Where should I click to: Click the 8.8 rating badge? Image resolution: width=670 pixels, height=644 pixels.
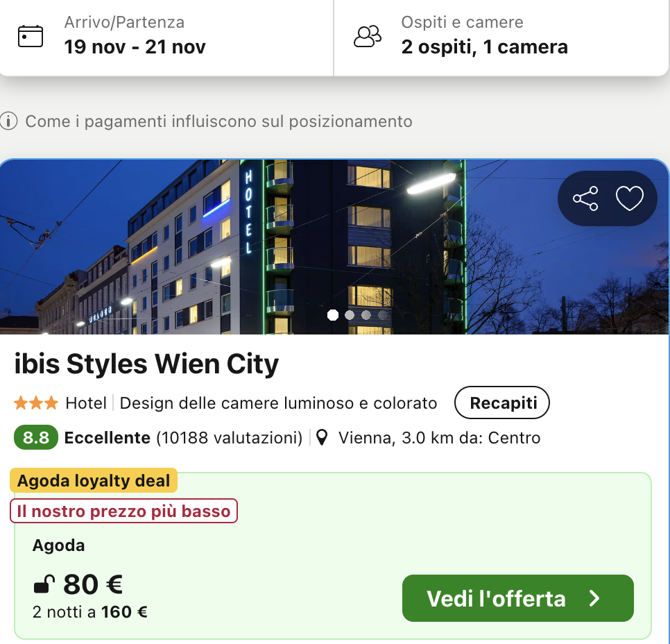pyautogui.click(x=36, y=438)
